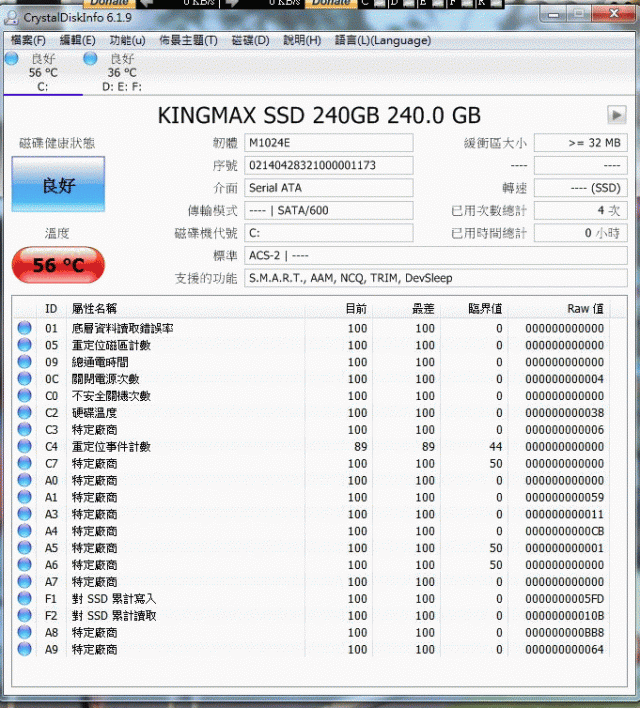This screenshot has width=640, height=709.
Task: Click status icon of attribute A6
Action: pyautogui.click(x=24, y=564)
